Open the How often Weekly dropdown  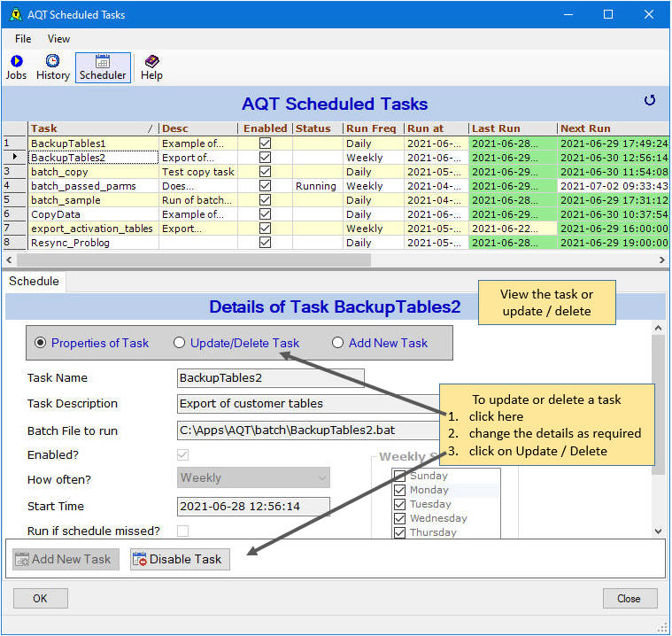pyautogui.click(x=254, y=477)
